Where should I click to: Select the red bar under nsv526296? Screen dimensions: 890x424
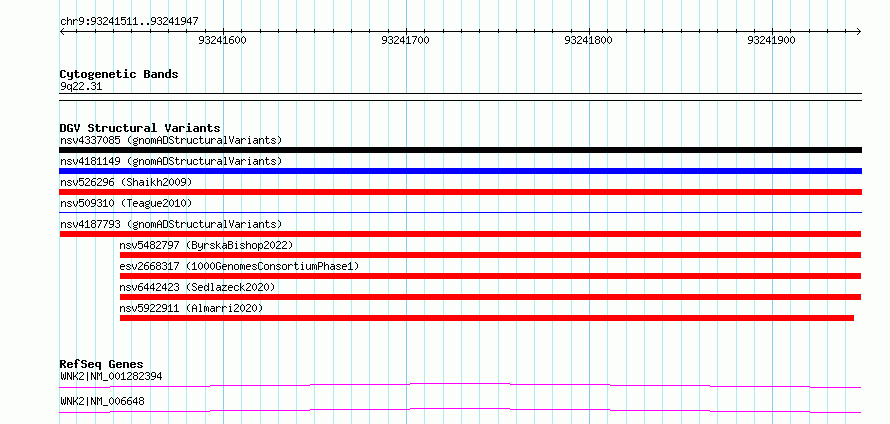coord(460,192)
